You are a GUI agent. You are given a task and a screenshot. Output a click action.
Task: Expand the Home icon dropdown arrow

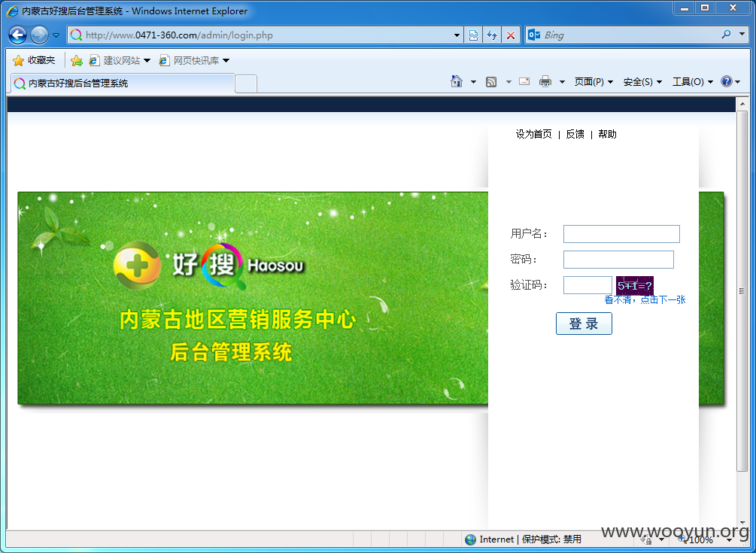(x=473, y=82)
